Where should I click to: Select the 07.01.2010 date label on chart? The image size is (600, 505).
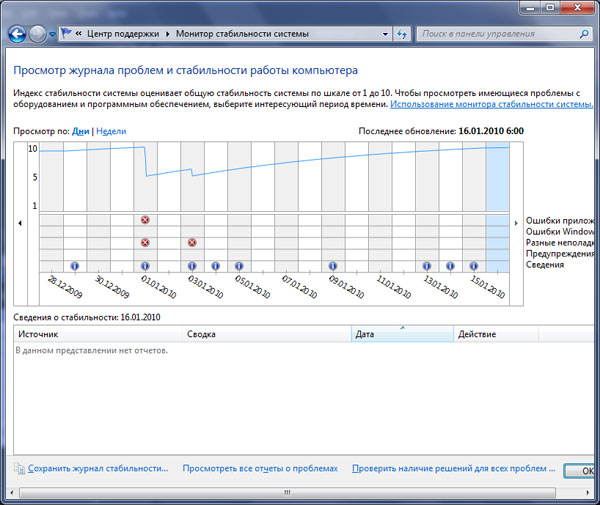tap(299, 287)
